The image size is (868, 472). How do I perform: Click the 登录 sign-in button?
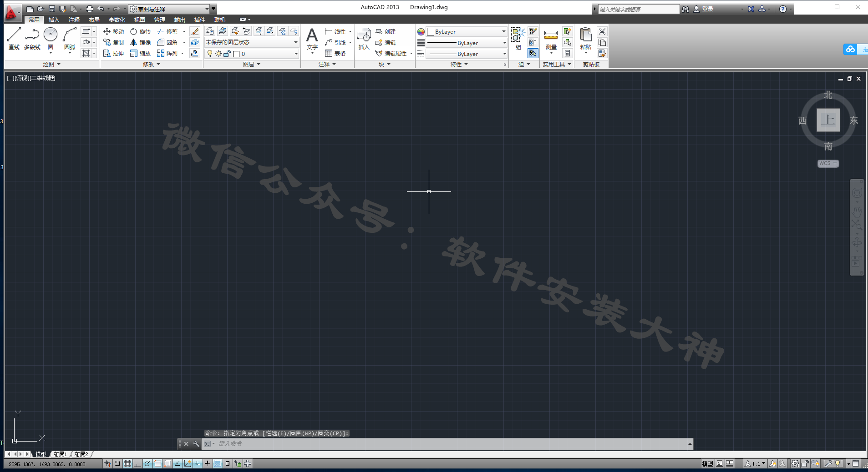tap(703, 9)
